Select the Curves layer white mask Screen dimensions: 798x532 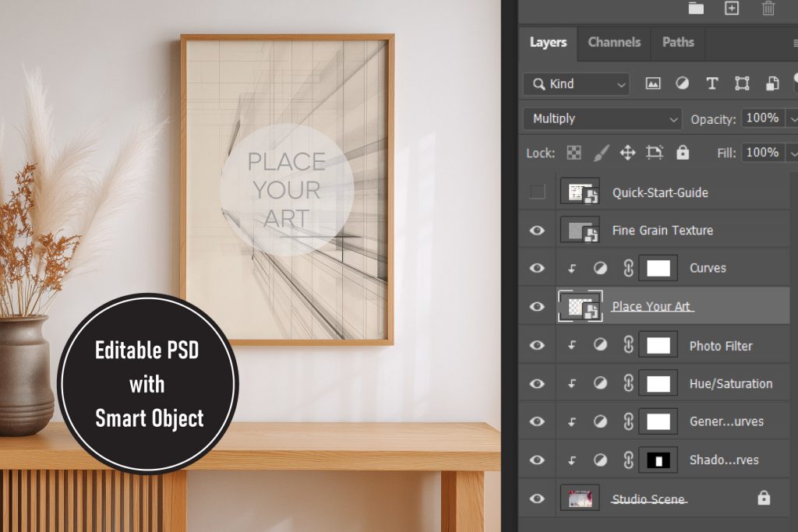pyautogui.click(x=658, y=268)
